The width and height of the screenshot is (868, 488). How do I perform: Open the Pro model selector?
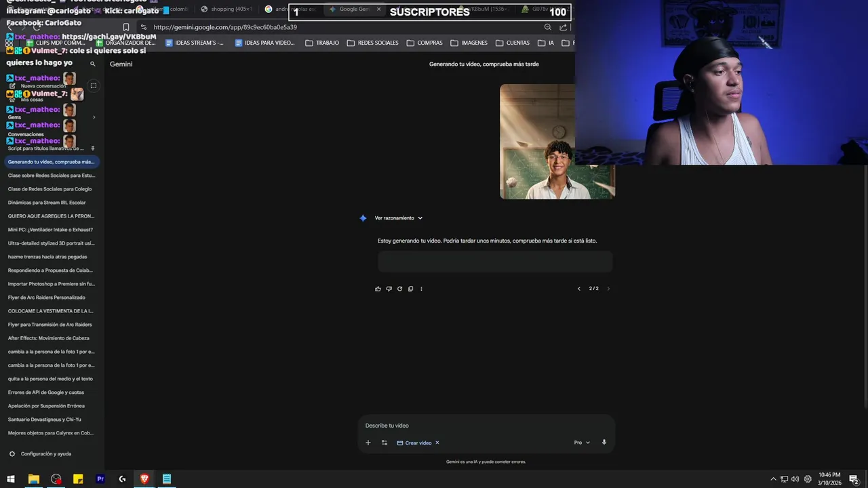coord(582,443)
